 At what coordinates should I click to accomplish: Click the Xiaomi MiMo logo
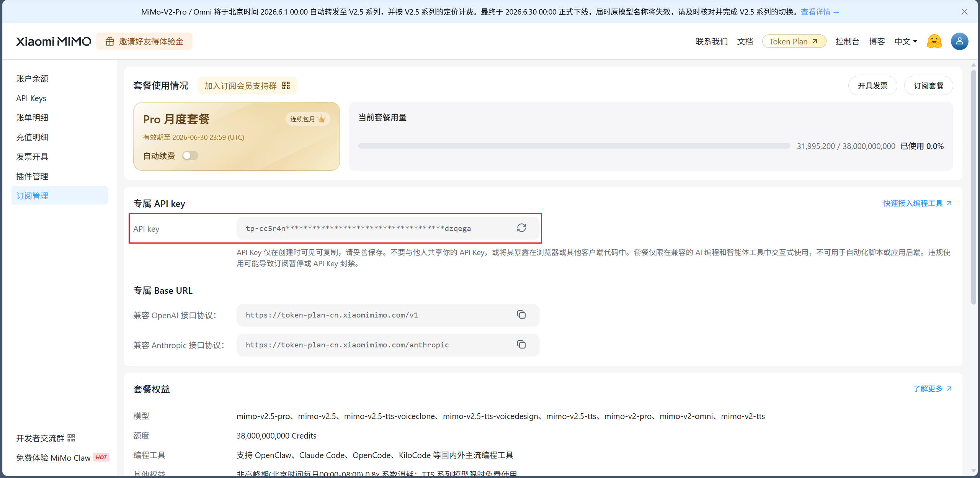54,41
